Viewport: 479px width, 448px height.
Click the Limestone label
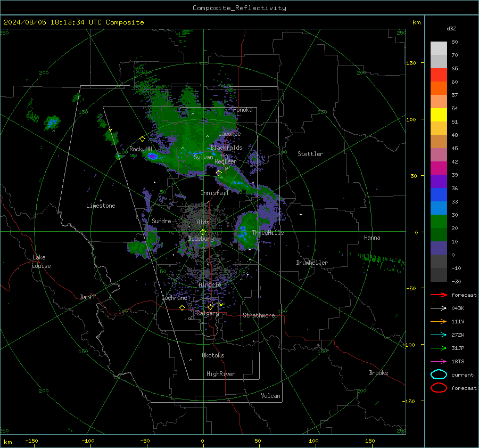point(101,206)
